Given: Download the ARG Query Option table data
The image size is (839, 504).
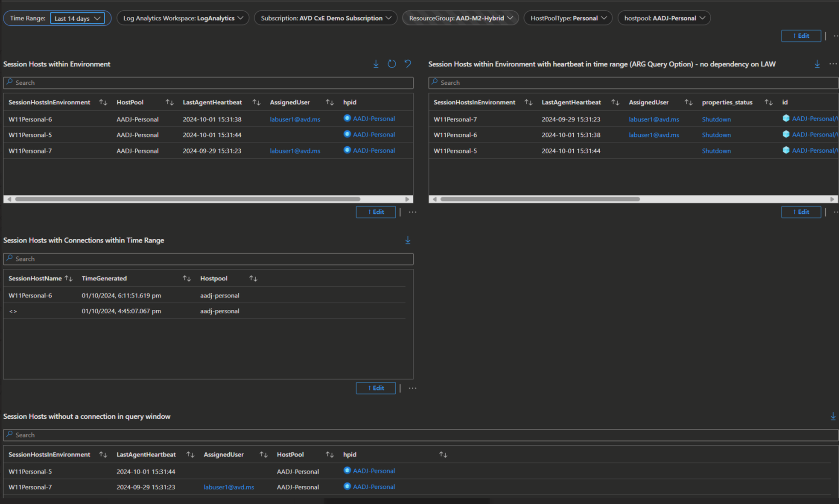Looking at the screenshot, I should (817, 64).
